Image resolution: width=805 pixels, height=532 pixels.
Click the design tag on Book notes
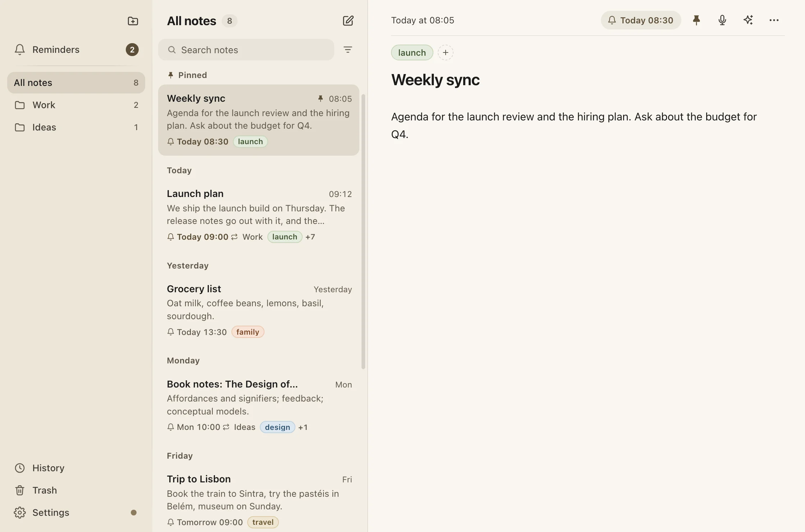[277, 427]
